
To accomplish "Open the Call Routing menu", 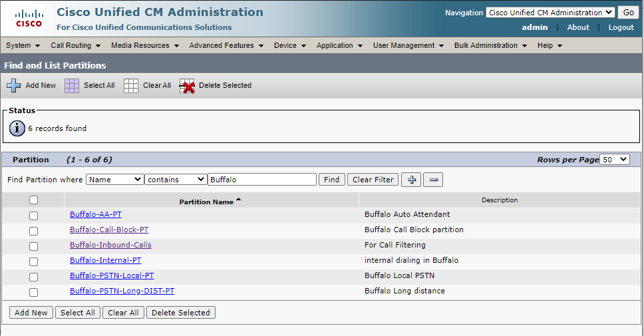I will (75, 45).
